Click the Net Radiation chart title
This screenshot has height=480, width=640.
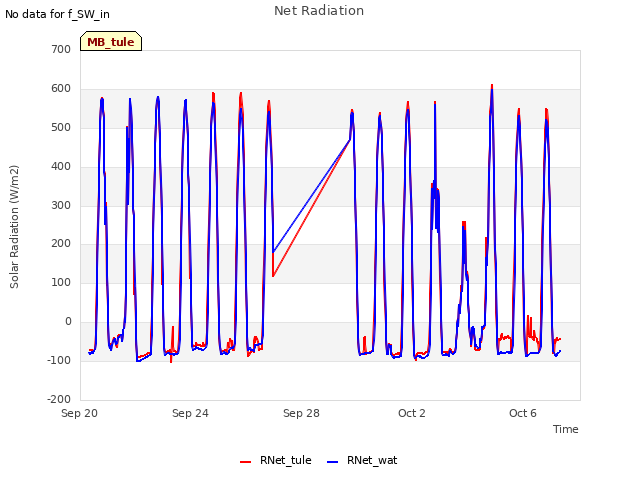click(x=319, y=11)
